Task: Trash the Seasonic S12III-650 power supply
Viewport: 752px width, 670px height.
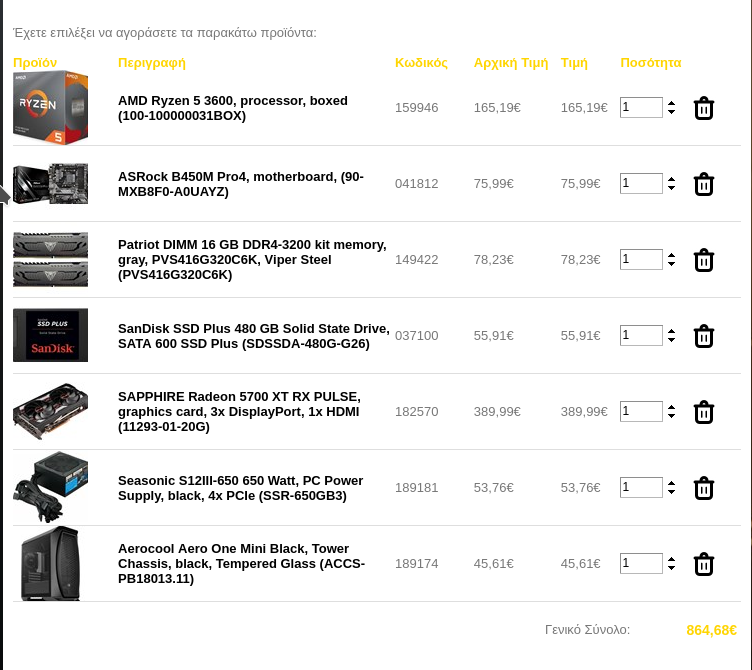Action: (704, 488)
